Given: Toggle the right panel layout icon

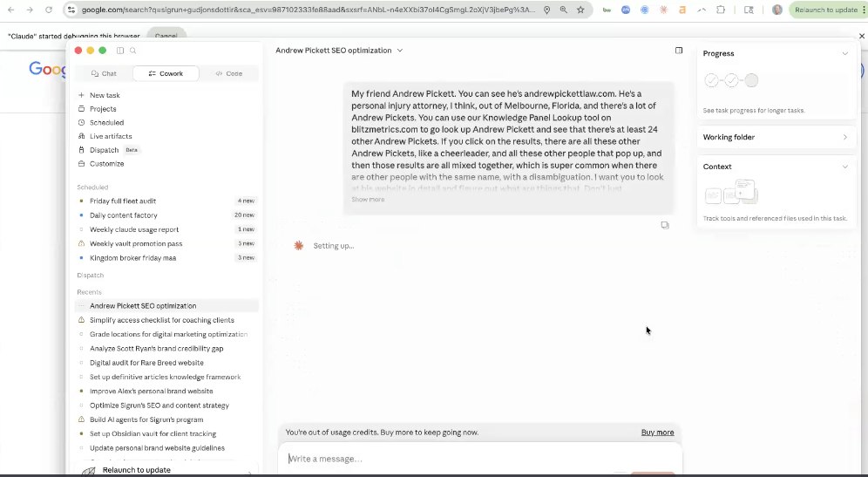Looking at the screenshot, I should [x=679, y=51].
